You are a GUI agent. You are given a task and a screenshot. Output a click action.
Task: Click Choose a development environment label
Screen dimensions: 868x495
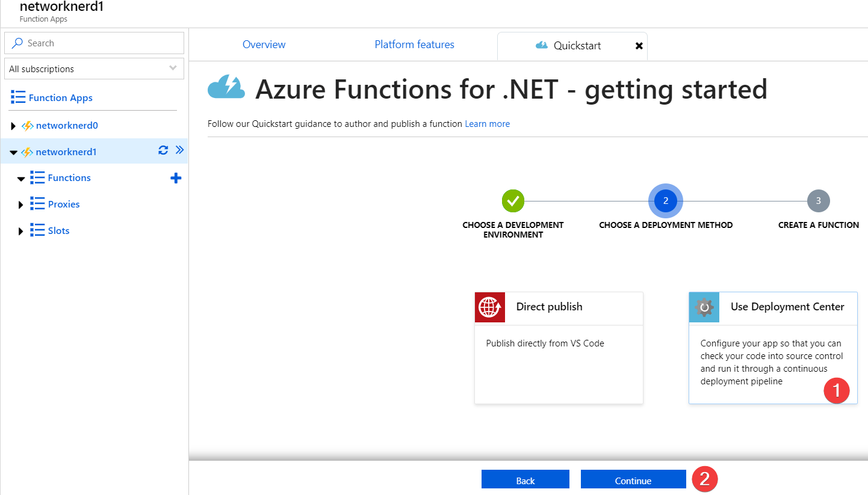pos(513,230)
